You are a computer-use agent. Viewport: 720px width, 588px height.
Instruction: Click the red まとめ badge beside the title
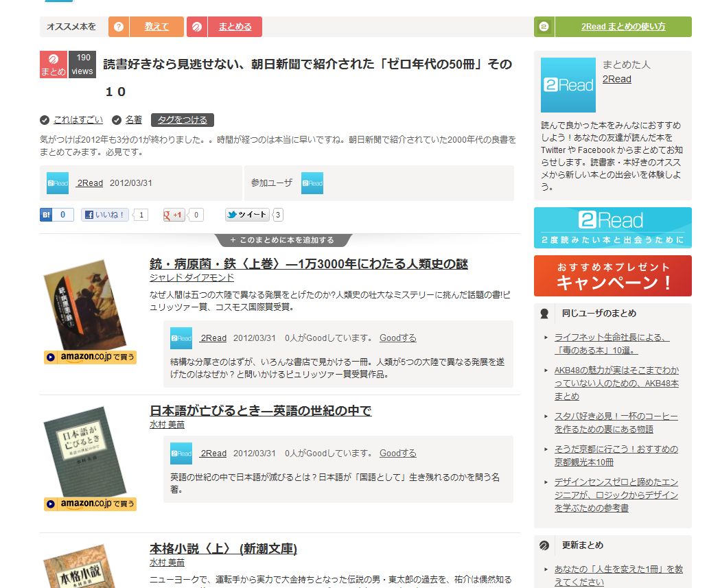(54, 64)
